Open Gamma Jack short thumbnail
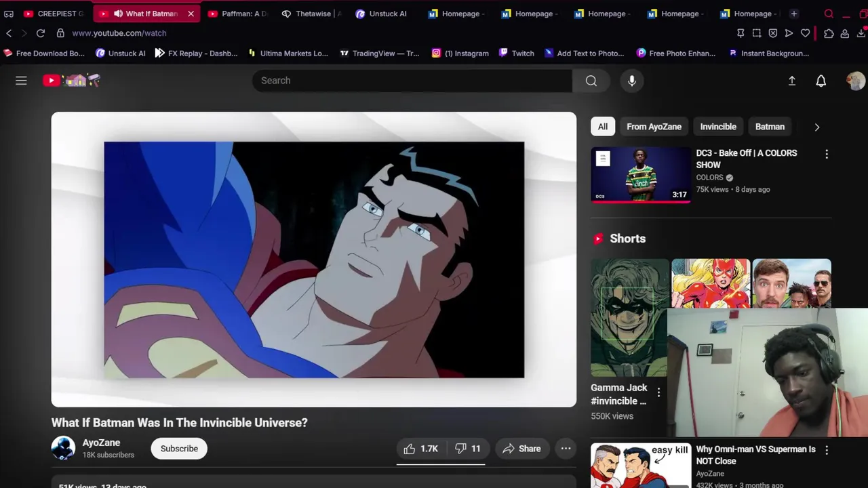The width and height of the screenshot is (868, 488). tap(629, 317)
